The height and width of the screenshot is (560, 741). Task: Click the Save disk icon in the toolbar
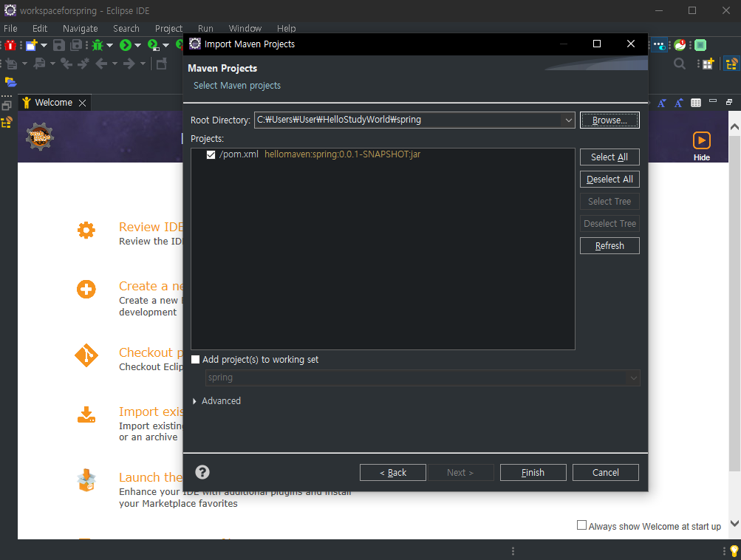58,45
